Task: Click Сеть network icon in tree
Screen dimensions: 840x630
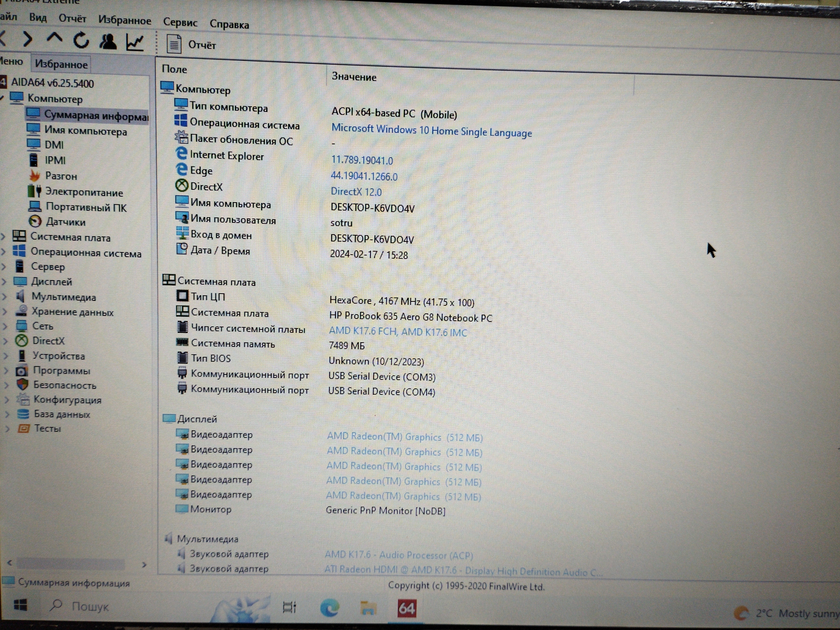Action: (21, 325)
